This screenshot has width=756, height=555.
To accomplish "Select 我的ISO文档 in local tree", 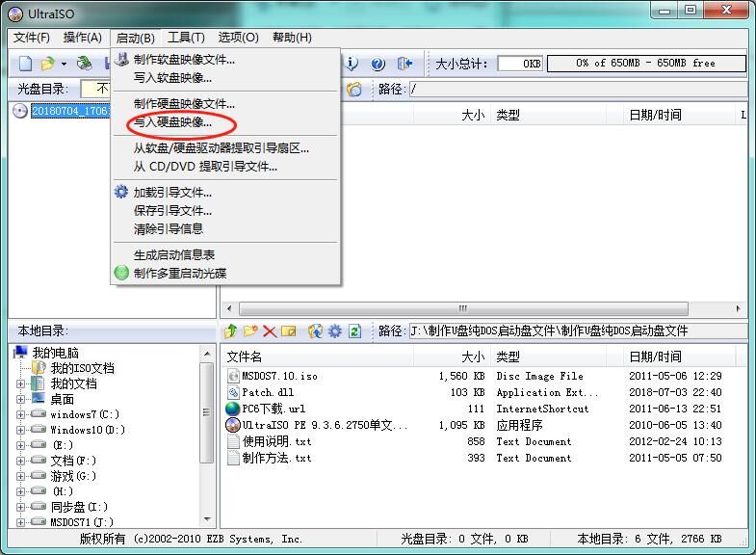I will tap(83, 368).
